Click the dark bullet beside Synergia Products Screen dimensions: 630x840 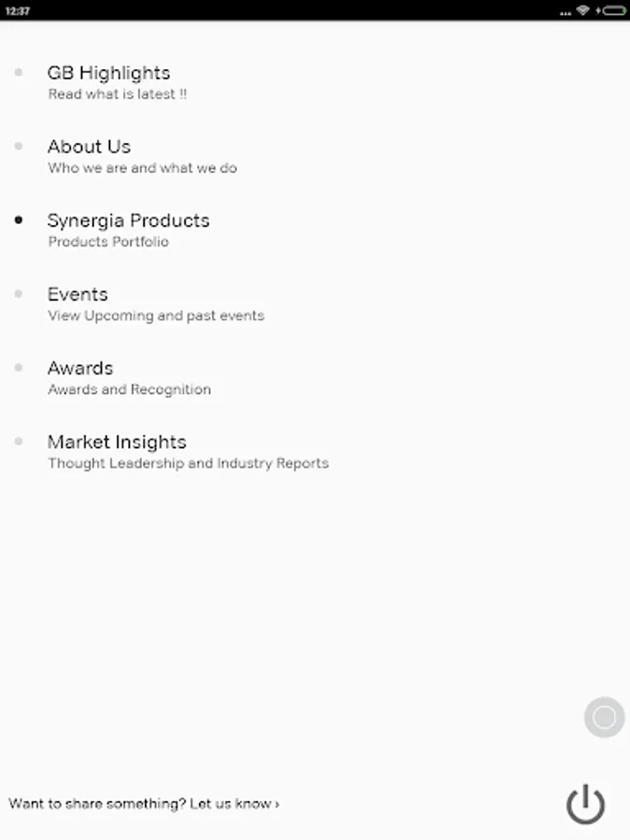click(19, 220)
